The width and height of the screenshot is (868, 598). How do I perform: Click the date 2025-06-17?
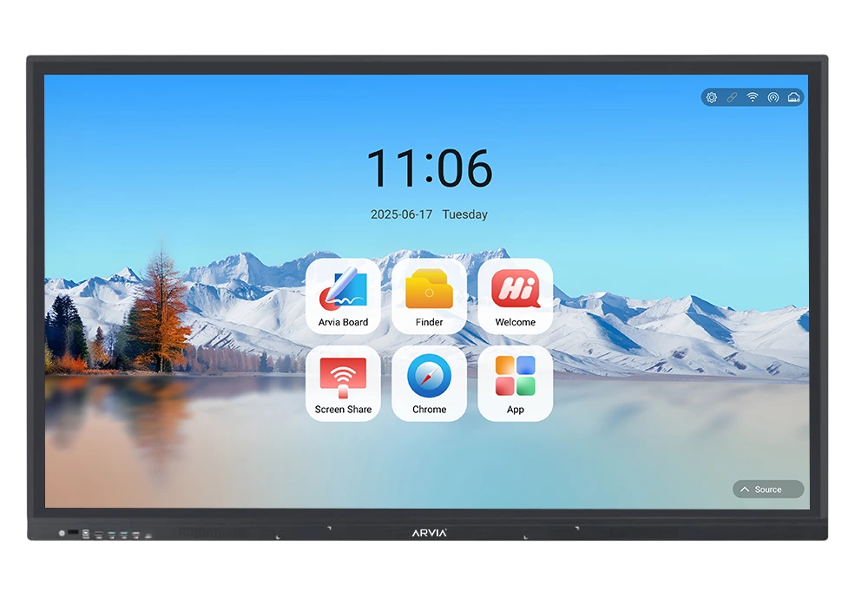click(x=401, y=214)
